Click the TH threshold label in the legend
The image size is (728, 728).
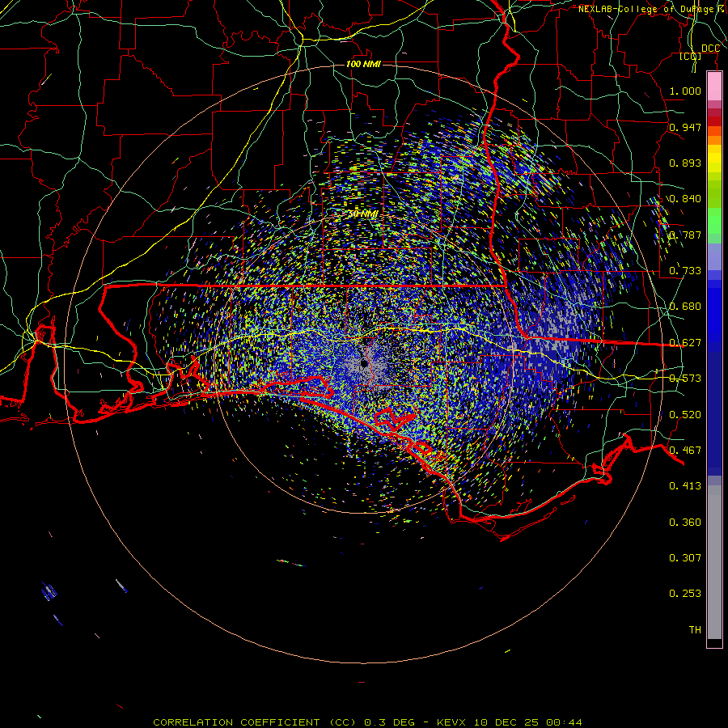[x=695, y=630]
